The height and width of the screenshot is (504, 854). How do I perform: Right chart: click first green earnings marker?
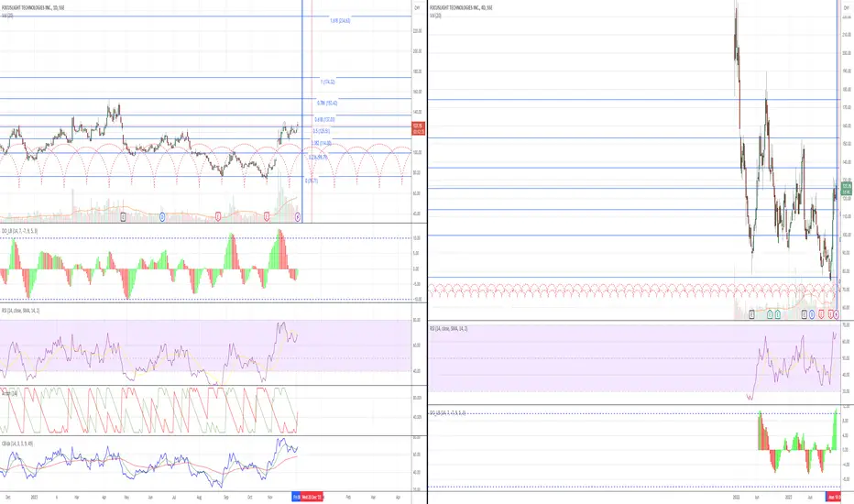click(770, 314)
